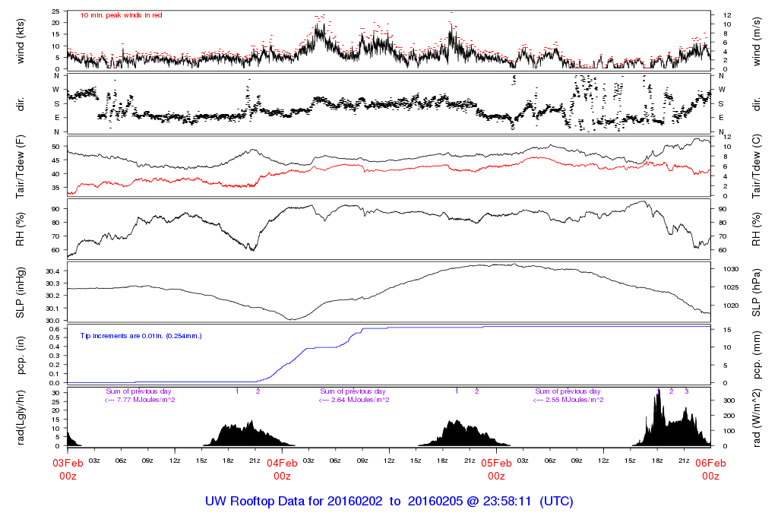Click the '300' W/m^2 radiation tick value

729,401
